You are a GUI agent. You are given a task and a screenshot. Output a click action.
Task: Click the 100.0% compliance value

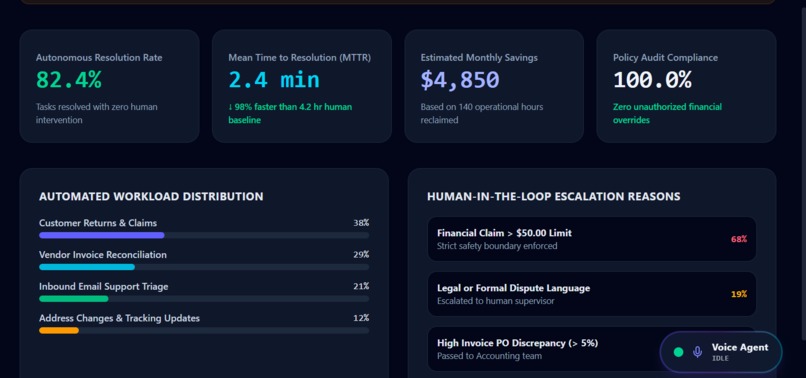click(x=652, y=80)
